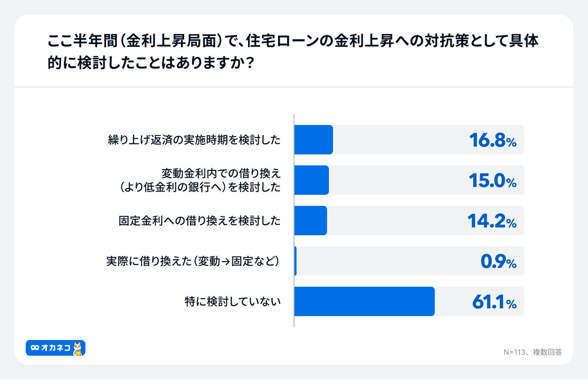This screenshot has height=380, width=588.
Task: Click the infinity symbol in the オカネコ logo
Action: point(35,348)
